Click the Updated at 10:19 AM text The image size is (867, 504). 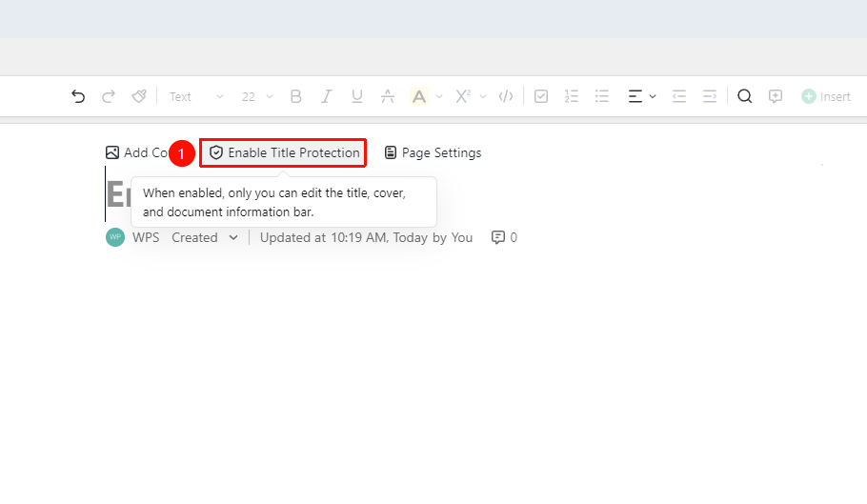click(x=366, y=237)
